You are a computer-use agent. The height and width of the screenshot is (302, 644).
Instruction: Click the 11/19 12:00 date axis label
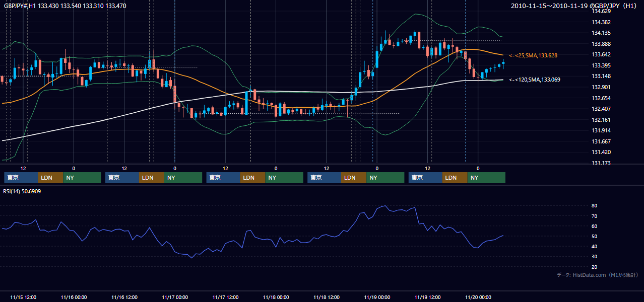coord(428,297)
